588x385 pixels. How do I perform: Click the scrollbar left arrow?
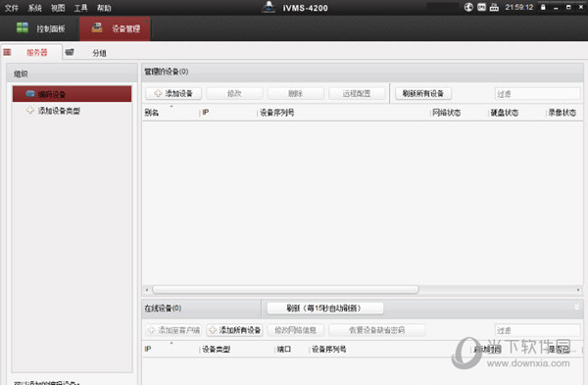[147, 289]
